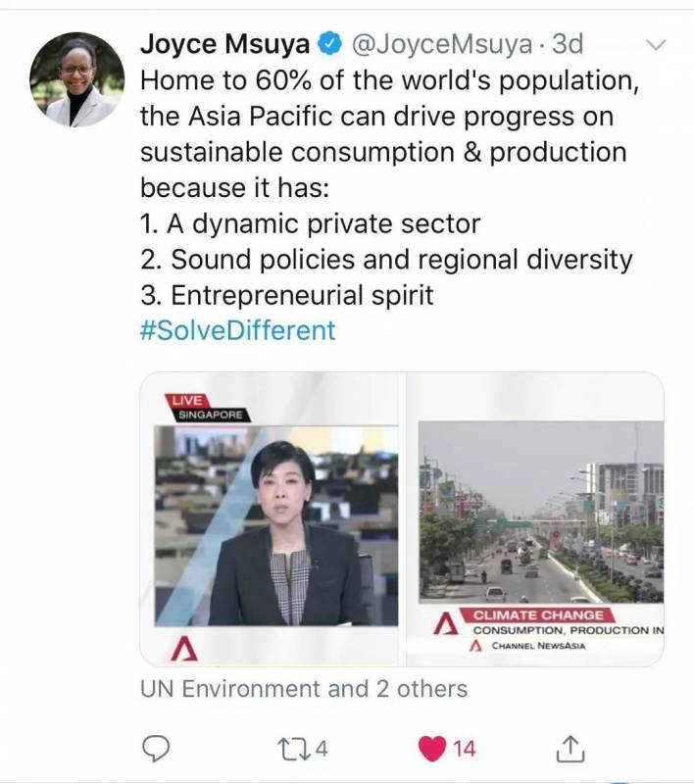This screenshot has width=694, height=784.
Task: Open the #SolveDifferent hashtag
Action: (238, 330)
